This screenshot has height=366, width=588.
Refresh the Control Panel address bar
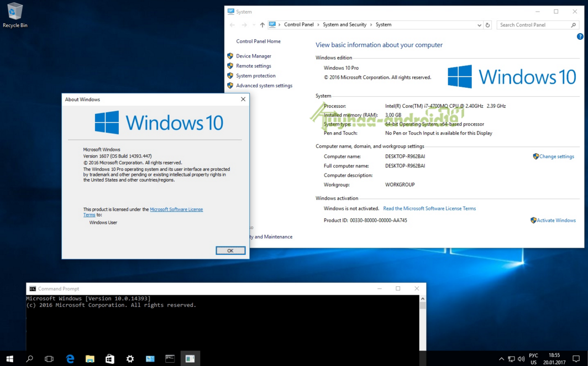pyautogui.click(x=487, y=25)
